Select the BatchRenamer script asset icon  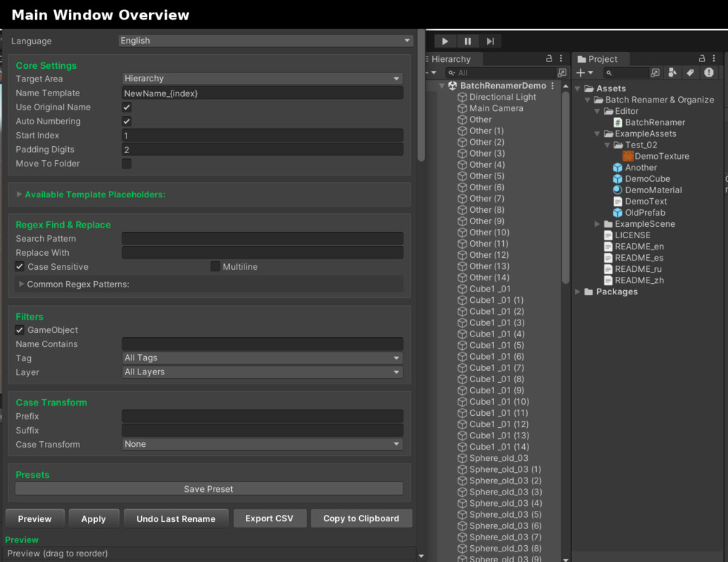pos(618,122)
